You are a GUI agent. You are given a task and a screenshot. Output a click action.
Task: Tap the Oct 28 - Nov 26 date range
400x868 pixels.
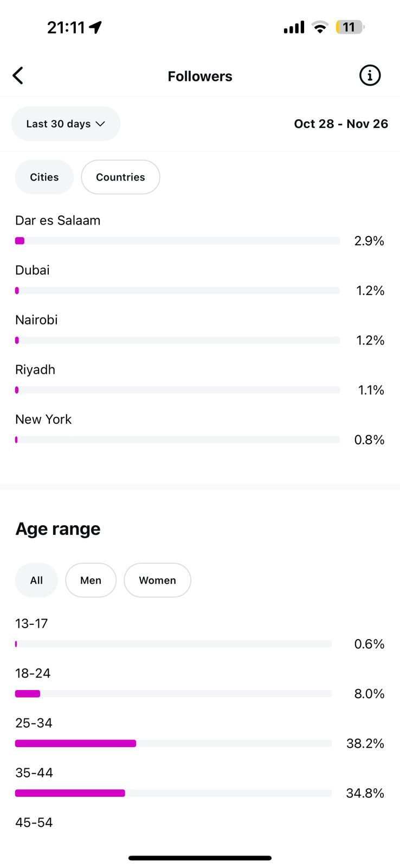[x=341, y=124]
